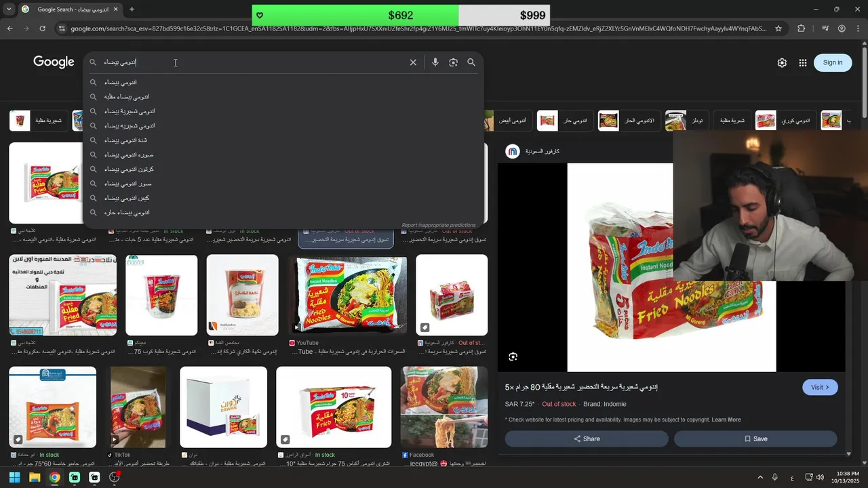The width and height of the screenshot is (868, 488).
Task: Choose suggestion اندومي بيضاء مقليه
Action: tap(127, 97)
